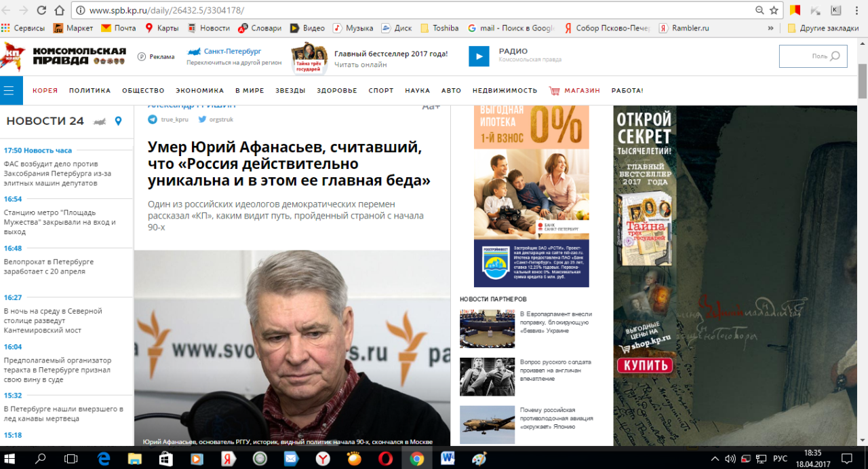Open partner news about Европарламент amendment
Viewport: 868px width, 469px height.
556,322
